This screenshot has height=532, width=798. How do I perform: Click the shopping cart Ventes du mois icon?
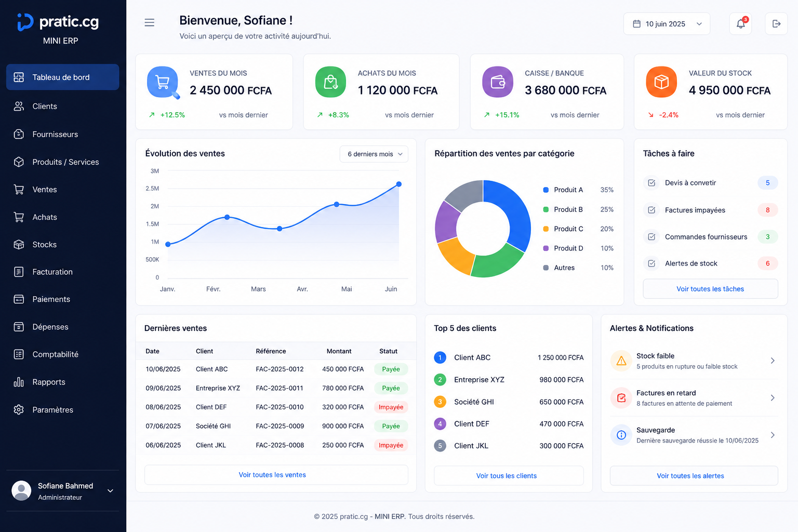coord(163,82)
